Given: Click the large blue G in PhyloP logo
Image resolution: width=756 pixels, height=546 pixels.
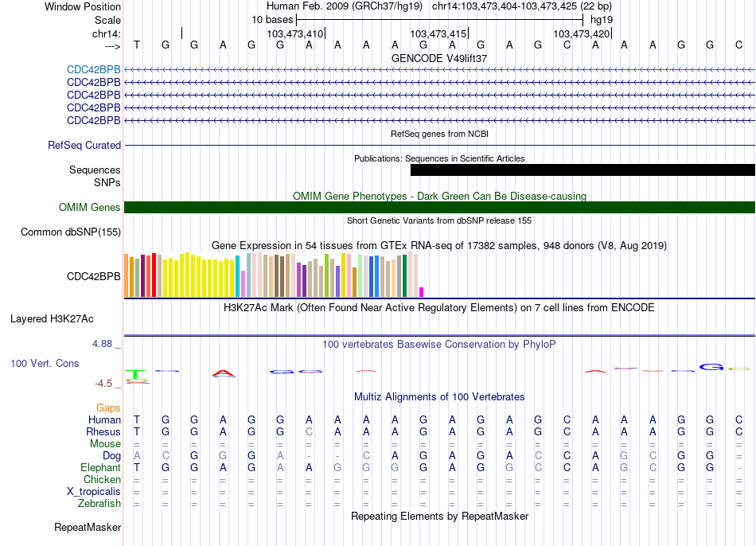Looking at the screenshot, I should [711, 368].
